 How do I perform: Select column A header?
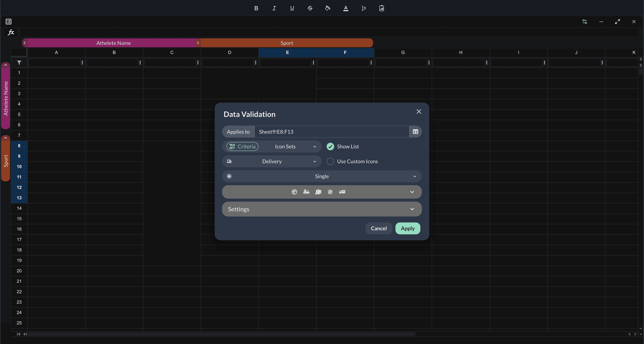tap(56, 52)
